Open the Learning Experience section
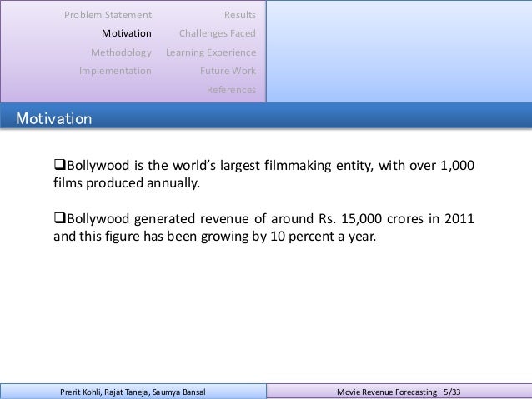The width and height of the screenshot is (532, 399). click(x=211, y=52)
